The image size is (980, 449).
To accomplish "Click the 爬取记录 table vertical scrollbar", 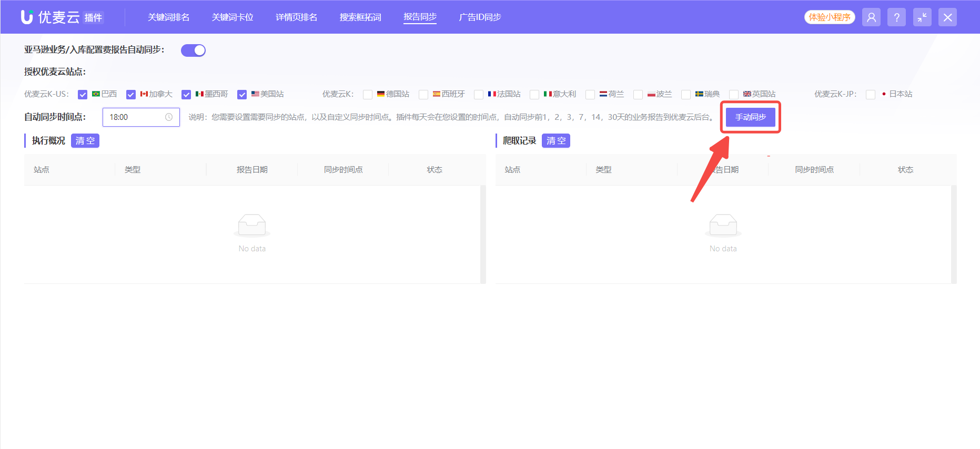I will pos(954,234).
